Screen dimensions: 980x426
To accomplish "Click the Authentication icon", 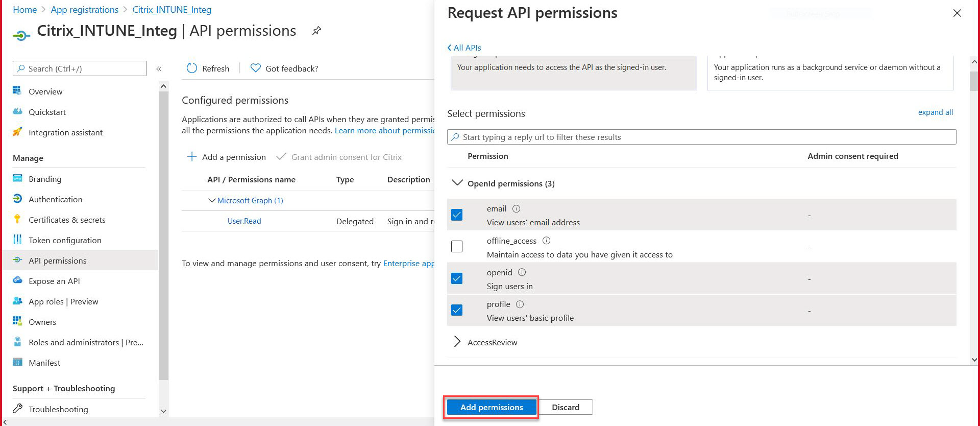I will point(17,199).
